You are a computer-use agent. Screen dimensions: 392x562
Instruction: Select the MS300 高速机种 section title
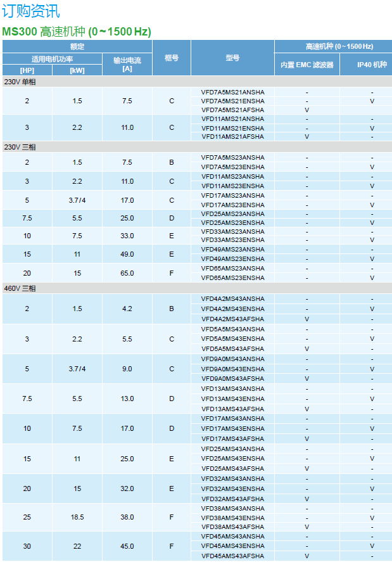(77, 32)
